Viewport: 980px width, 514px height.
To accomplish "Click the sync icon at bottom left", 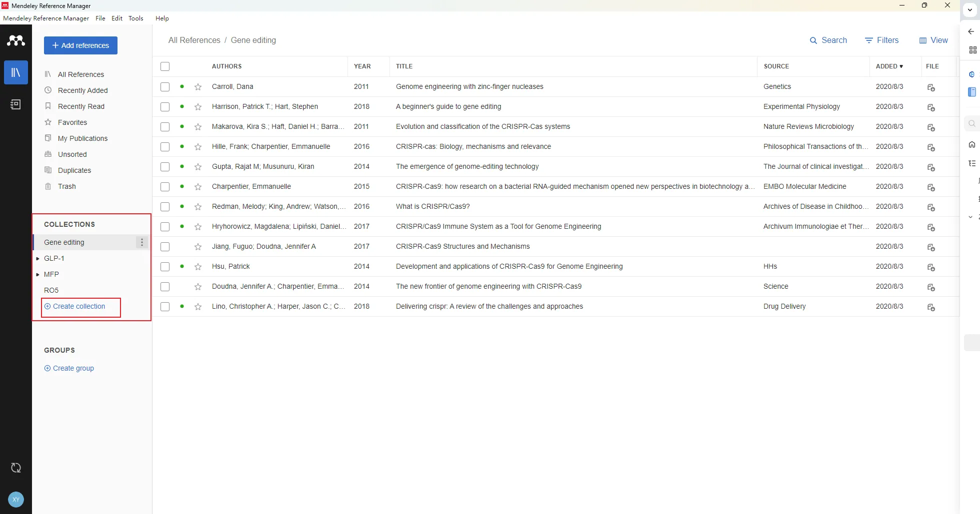I will 16,468.
